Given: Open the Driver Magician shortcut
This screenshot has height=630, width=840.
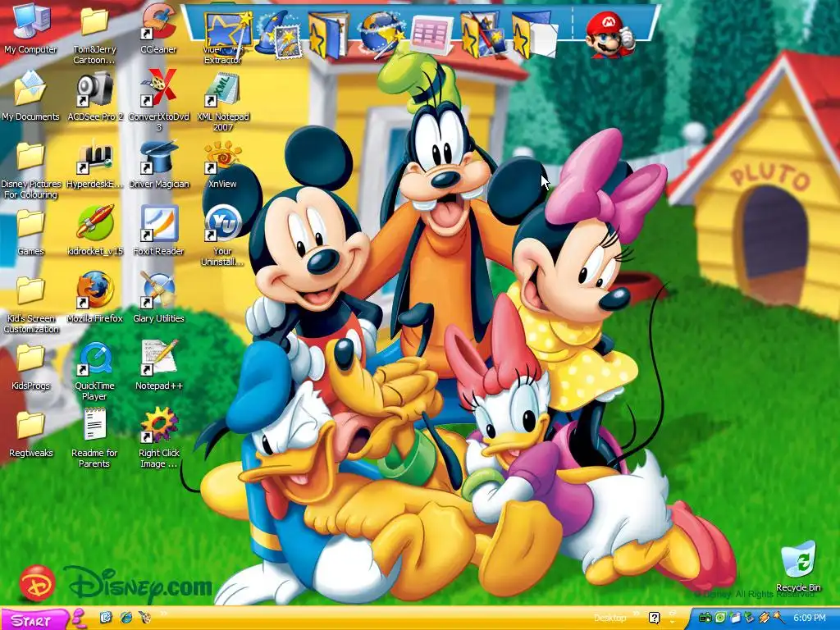Looking at the screenshot, I should pyautogui.click(x=158, y=164).
